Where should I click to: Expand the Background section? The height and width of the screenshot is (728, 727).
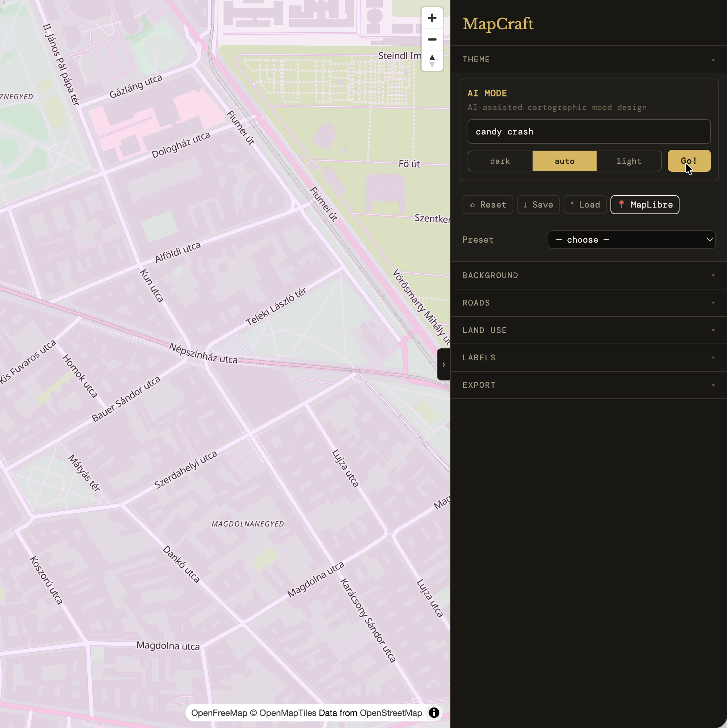click(589, 276)
